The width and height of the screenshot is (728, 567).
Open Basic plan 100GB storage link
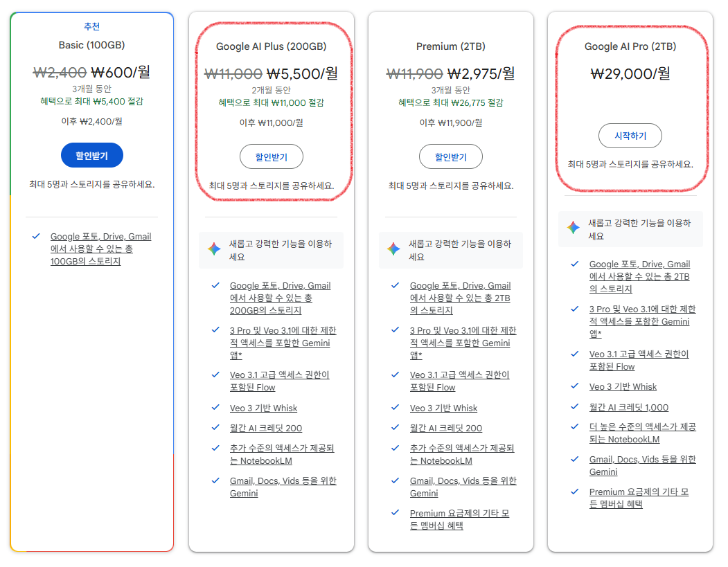[x=100, y=249]
